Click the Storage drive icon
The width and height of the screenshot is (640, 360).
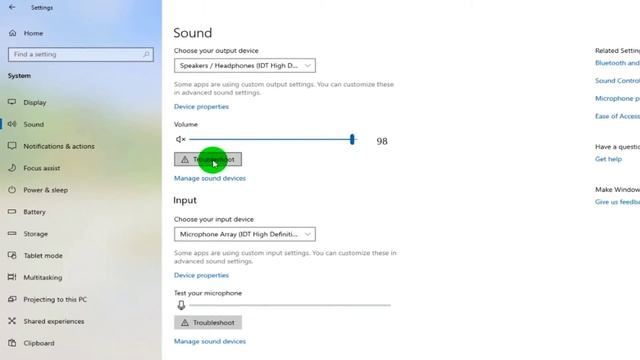pos(12,233)
